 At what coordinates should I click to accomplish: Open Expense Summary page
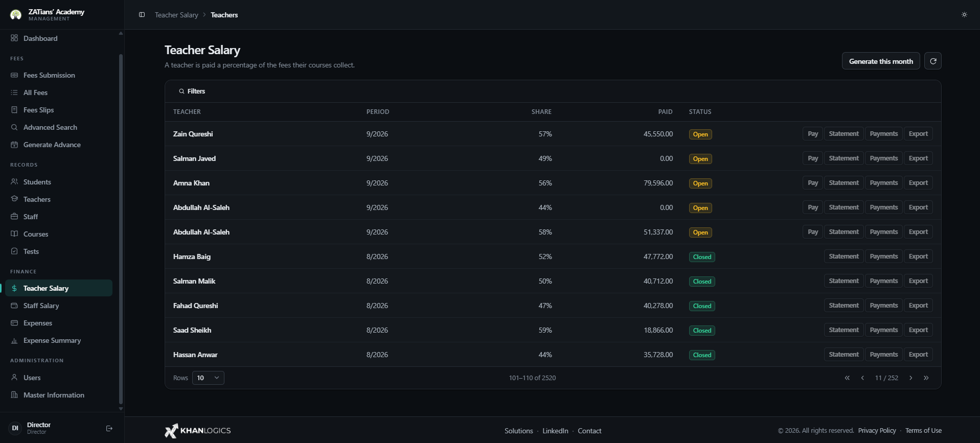[x=59, y=340]
